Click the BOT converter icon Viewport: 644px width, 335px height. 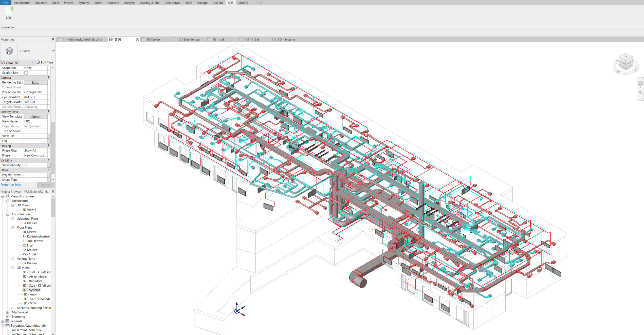click(x=9, y=11)
